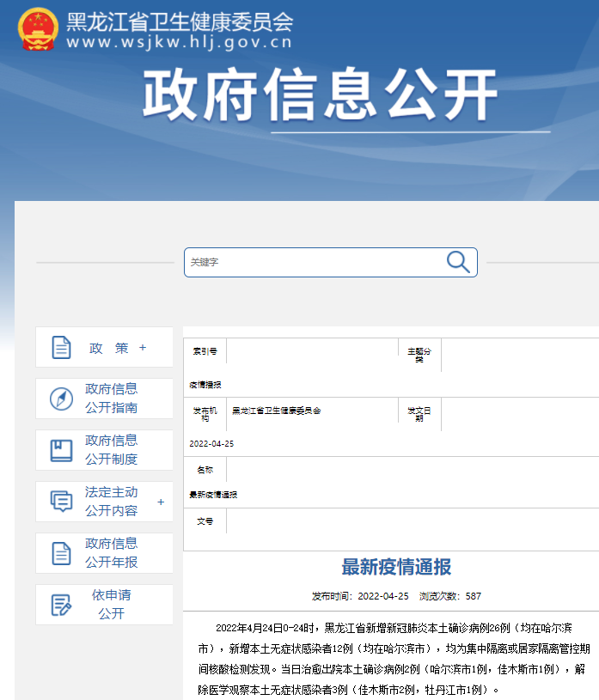Click the chat bubble icon for 法定主动公开内容
599x700 pixels.
click(x=61, y=502)
